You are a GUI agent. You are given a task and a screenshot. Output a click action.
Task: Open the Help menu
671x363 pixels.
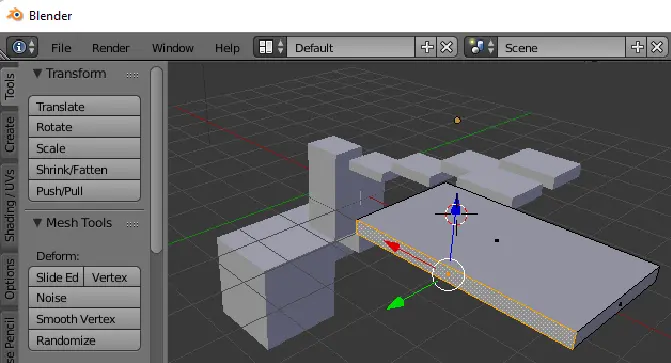227,48
